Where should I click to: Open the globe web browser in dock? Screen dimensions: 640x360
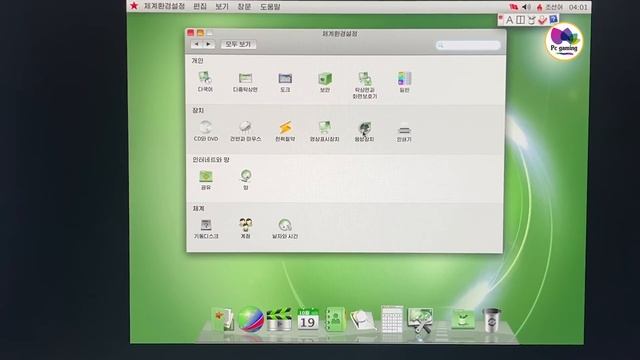click(251, 319)
